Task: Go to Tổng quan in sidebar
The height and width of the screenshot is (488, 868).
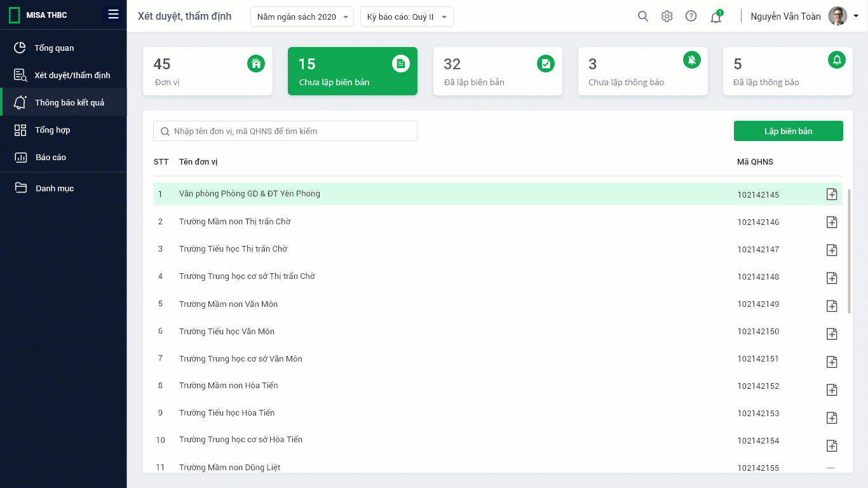Action: pos(64,48)
